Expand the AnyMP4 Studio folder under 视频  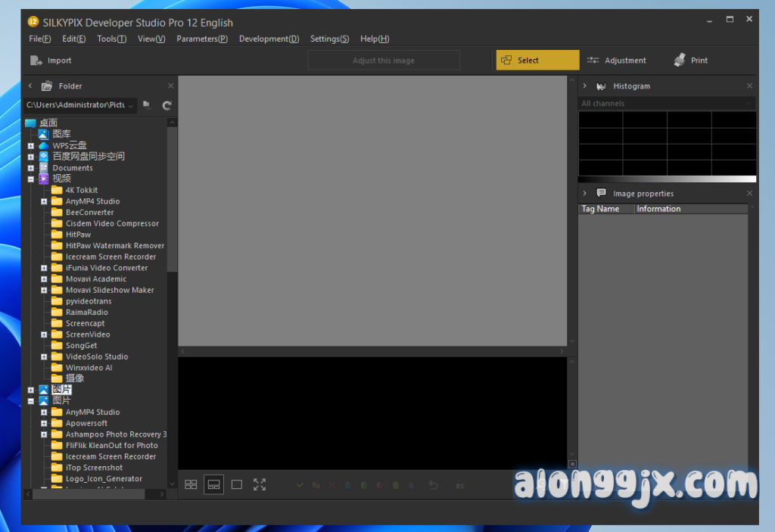click(x=44, y=201)
